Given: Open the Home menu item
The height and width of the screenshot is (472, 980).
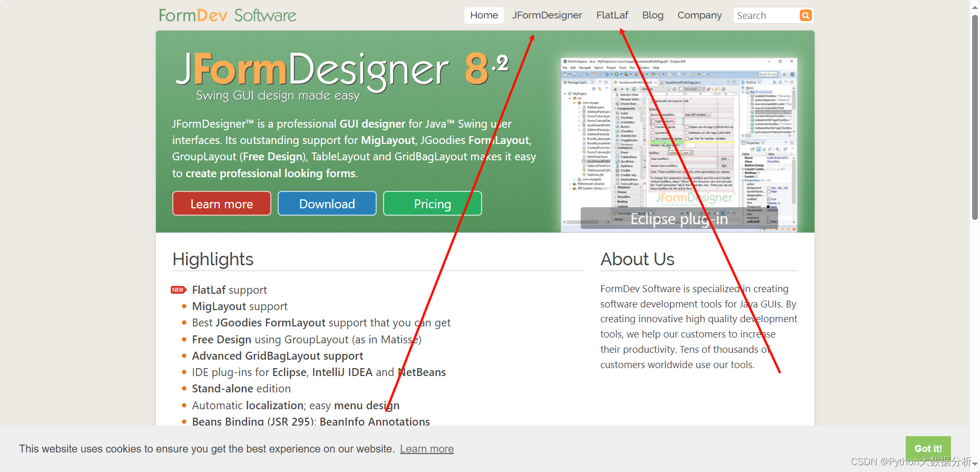Looking at the screenshot, I should (x=484, y=15).
